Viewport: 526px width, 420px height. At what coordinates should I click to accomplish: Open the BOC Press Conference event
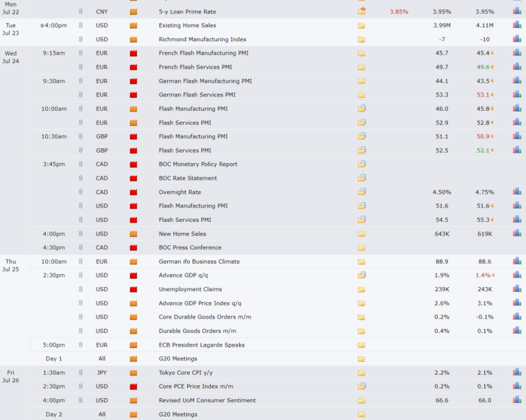[190, 247]
